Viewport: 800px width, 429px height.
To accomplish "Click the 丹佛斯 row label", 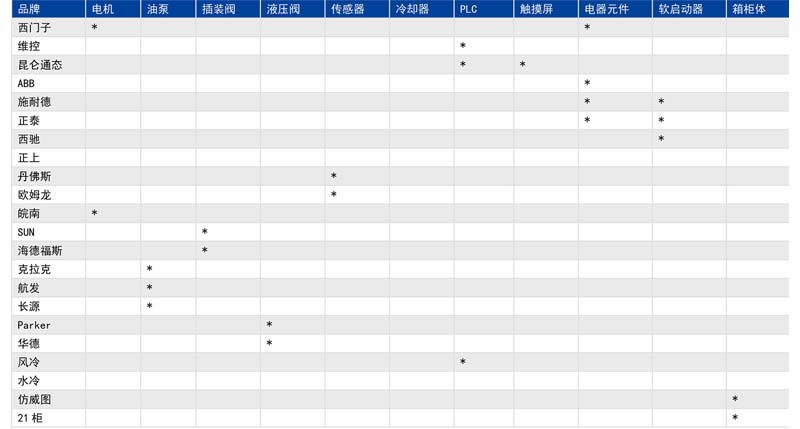I will coord(34,176).
